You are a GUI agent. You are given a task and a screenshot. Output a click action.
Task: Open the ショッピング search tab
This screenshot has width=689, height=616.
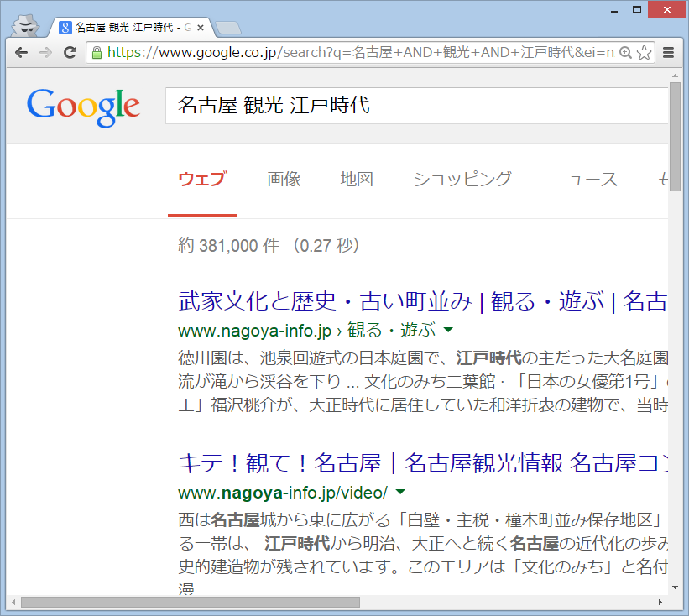462,179
